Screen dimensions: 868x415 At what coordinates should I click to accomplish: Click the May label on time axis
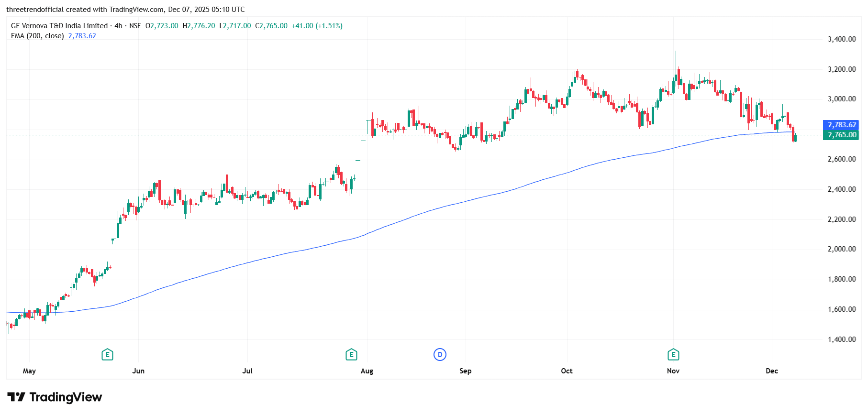point(29,371)
